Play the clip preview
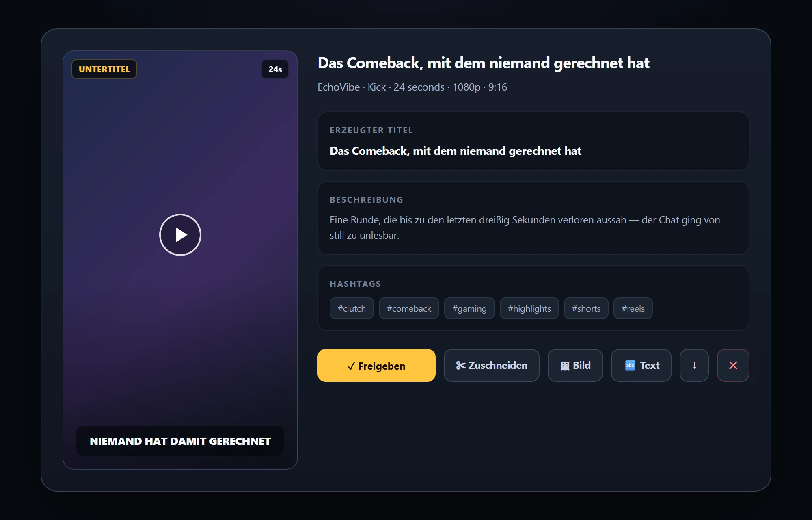The image size is (812, 520). click(180, 235)
